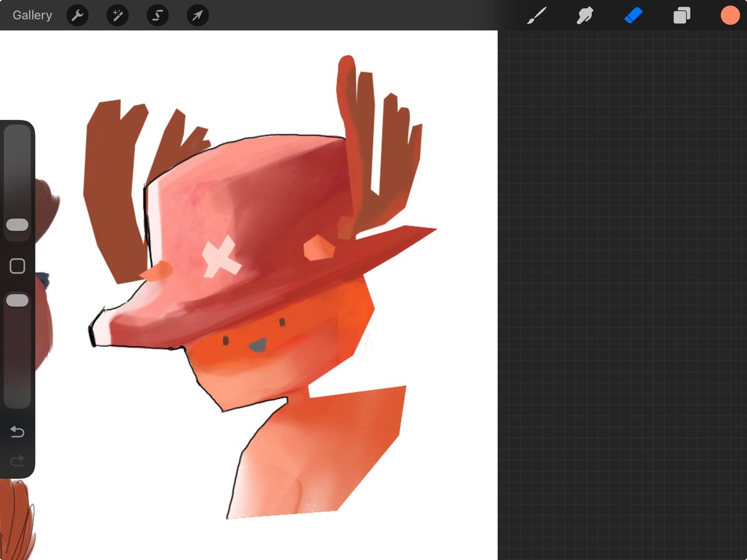The image size is (747, 560).
Task: Adjust the brush size slider handle
Action: coord(17,225)
